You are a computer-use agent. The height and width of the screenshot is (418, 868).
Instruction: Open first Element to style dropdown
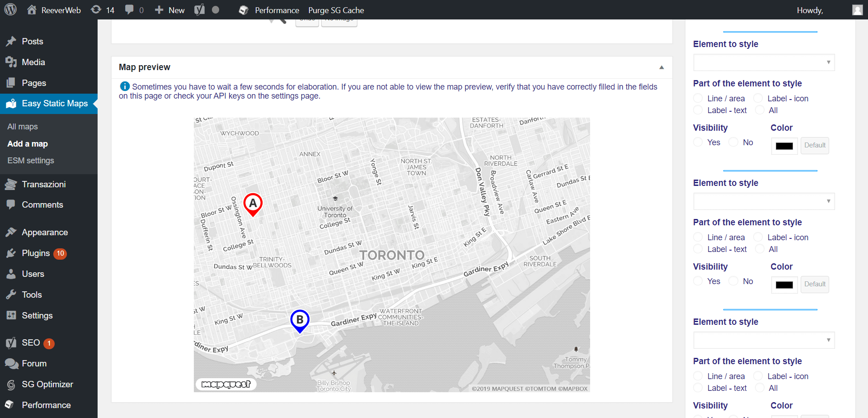[x=764, y=62]
